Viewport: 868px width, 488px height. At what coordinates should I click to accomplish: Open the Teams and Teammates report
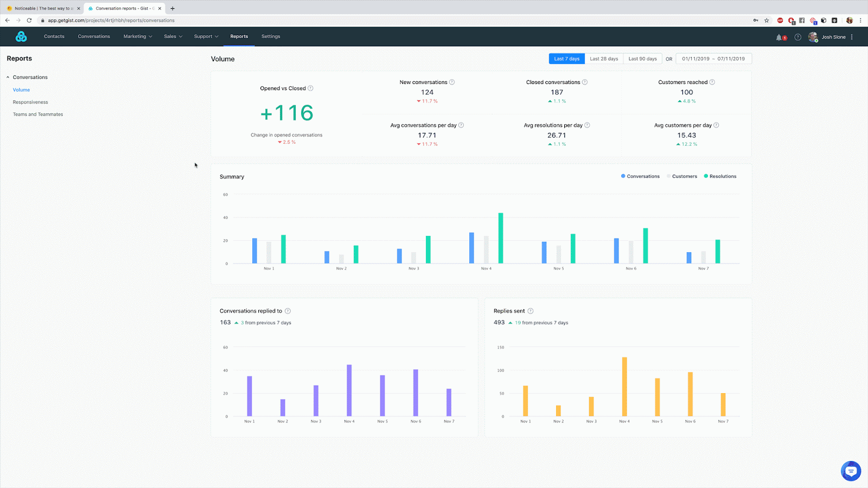tap(38, 114)
